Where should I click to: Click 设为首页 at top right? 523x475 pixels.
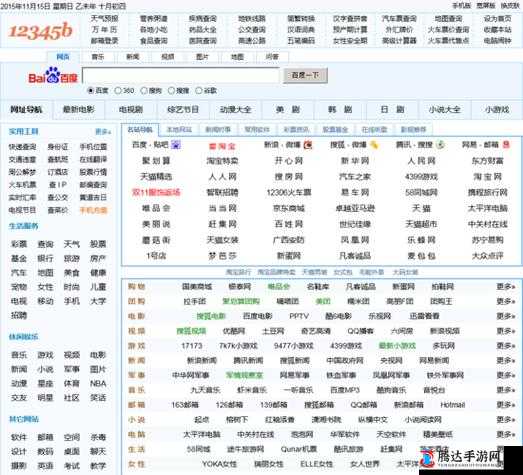497,19
